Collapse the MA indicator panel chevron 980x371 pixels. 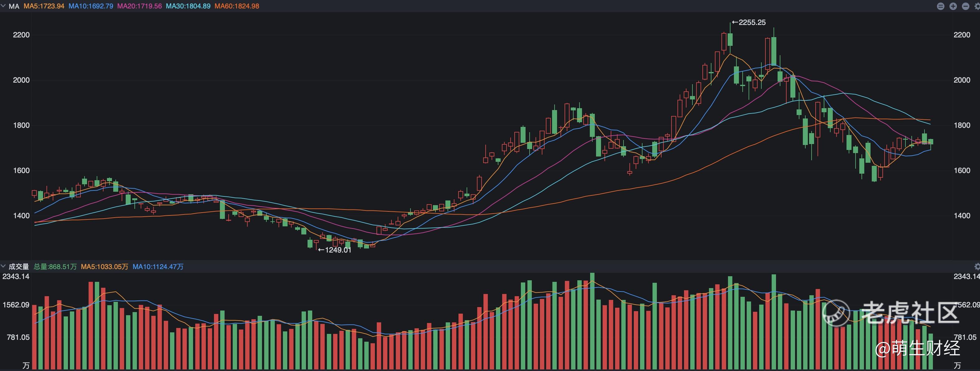point(3,6)
